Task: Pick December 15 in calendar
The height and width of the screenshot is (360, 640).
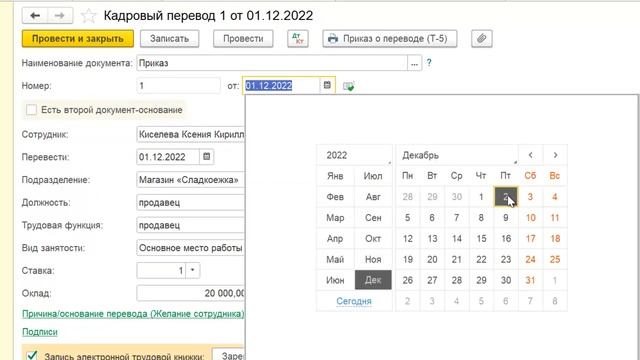Action: click(481, 238)
